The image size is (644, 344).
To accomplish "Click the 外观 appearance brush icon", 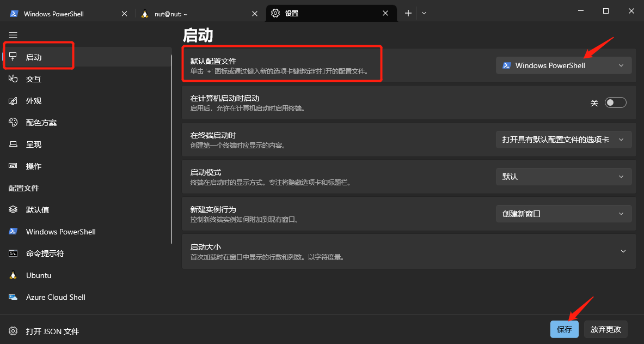I will pos(13,101).
